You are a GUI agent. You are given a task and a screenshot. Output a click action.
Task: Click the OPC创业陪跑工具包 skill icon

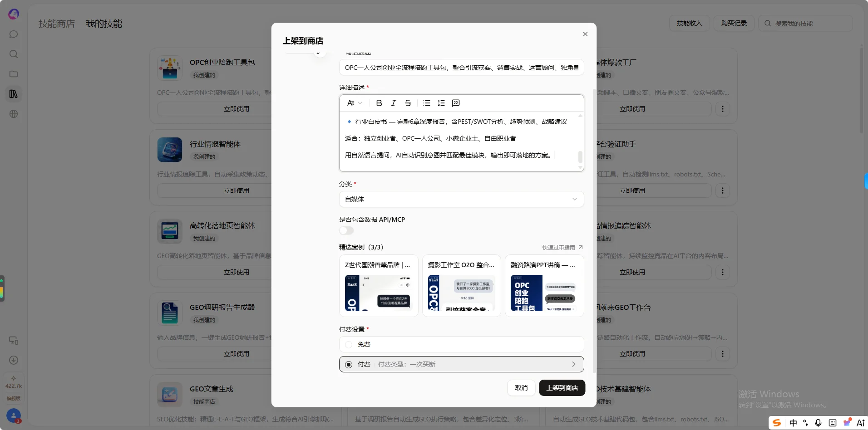(x=170, y=68)
